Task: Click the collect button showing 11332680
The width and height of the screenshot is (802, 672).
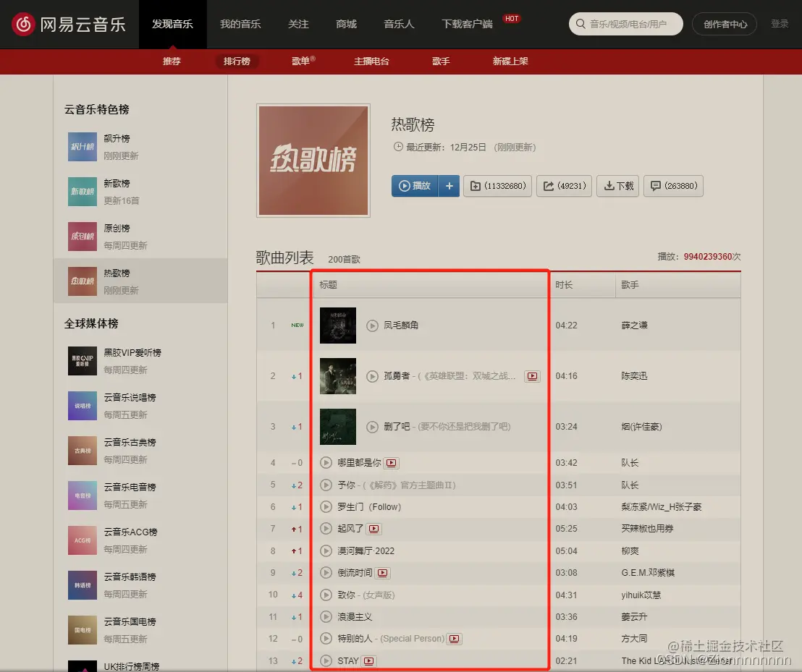Action: point(498,186)
